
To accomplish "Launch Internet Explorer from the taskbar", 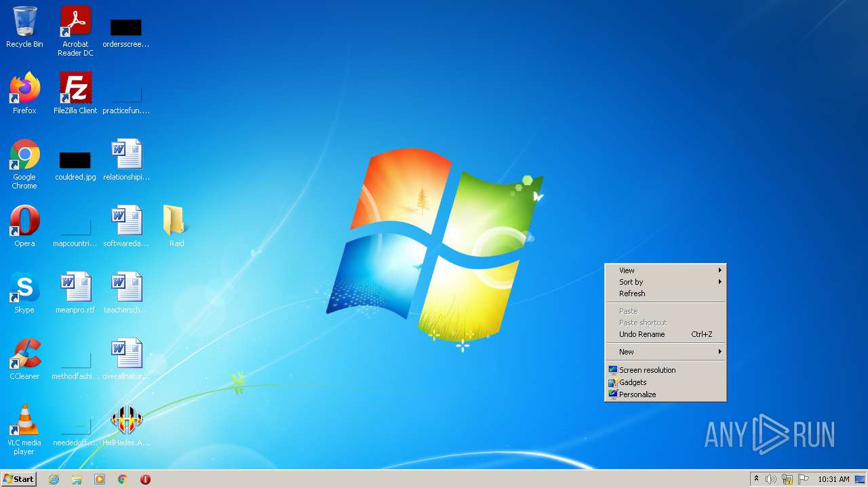I will point(54,479).
